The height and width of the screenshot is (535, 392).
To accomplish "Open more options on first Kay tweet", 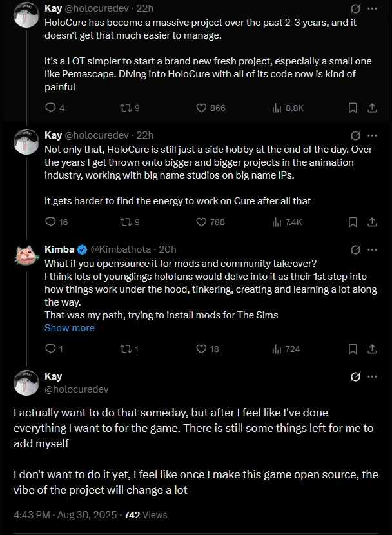I will (372, 8).
